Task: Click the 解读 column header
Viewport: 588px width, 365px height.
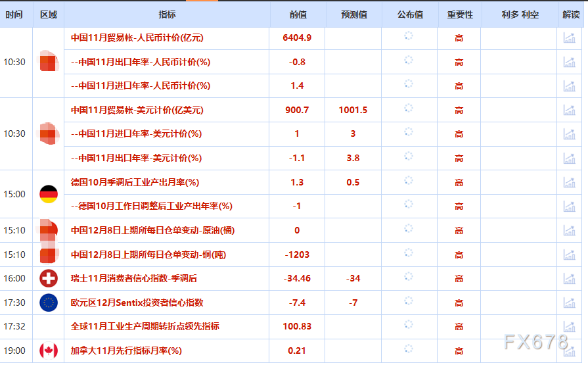Action: pyautogui.click(x=571, y=14)
